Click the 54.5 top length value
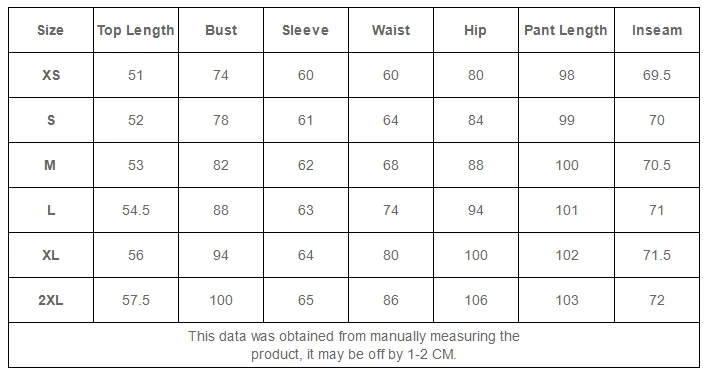 tap(136, 210)
